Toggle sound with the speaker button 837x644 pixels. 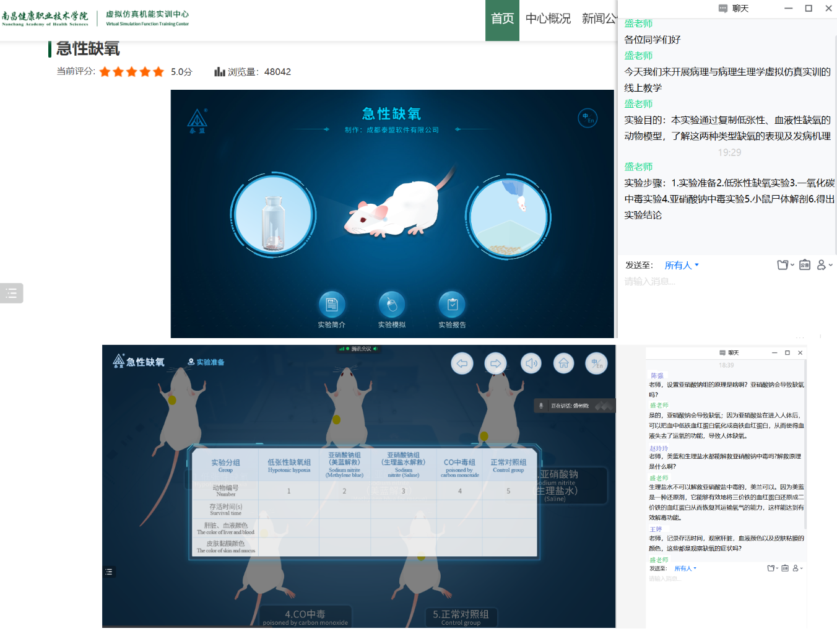[x=531, y=363]
